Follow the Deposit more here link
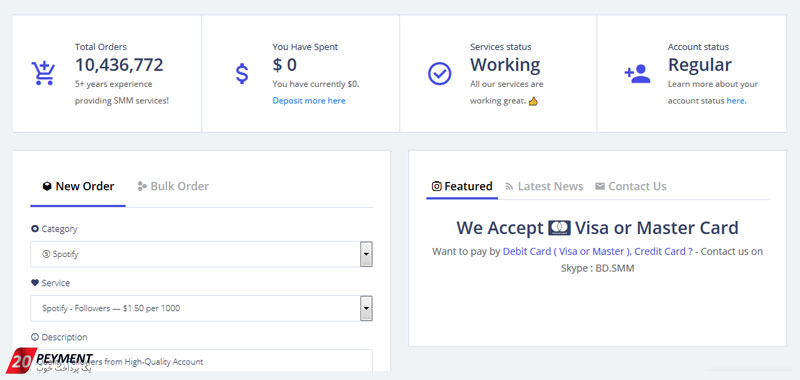Screen dimensions: 800x380 309,101
